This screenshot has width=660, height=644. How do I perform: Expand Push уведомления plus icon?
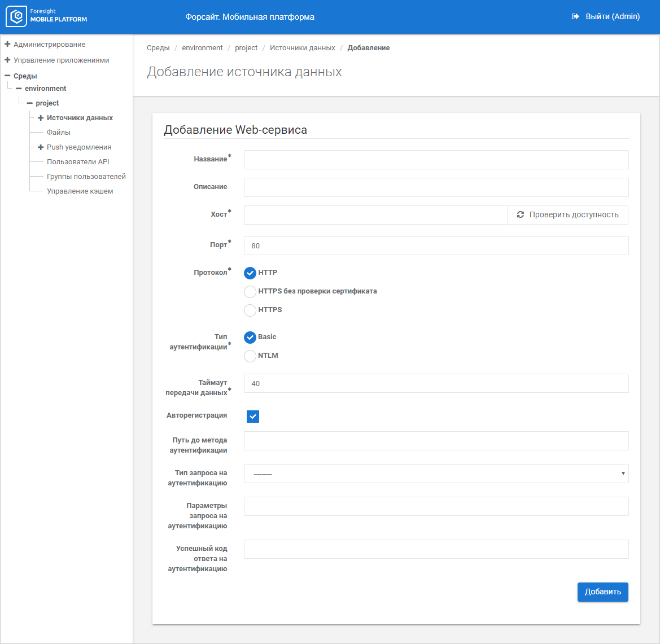click(x=41, y=147)
